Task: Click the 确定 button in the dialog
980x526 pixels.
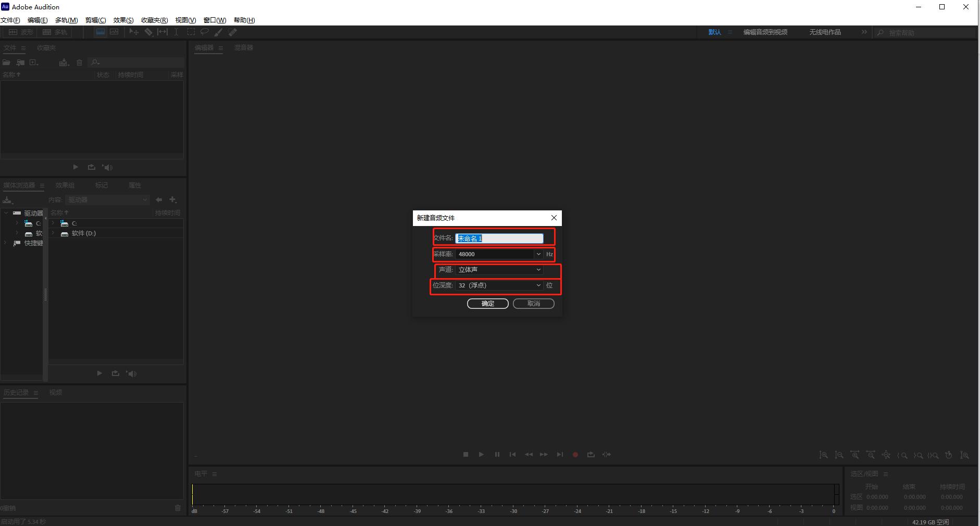Action: tap(487, 304)
